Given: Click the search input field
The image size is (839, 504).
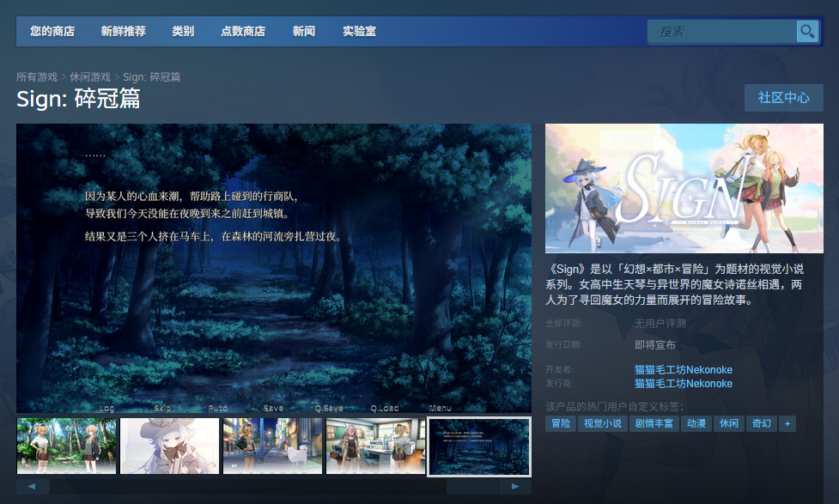Looking at the screenshot, I should click(x=722, y=32).
